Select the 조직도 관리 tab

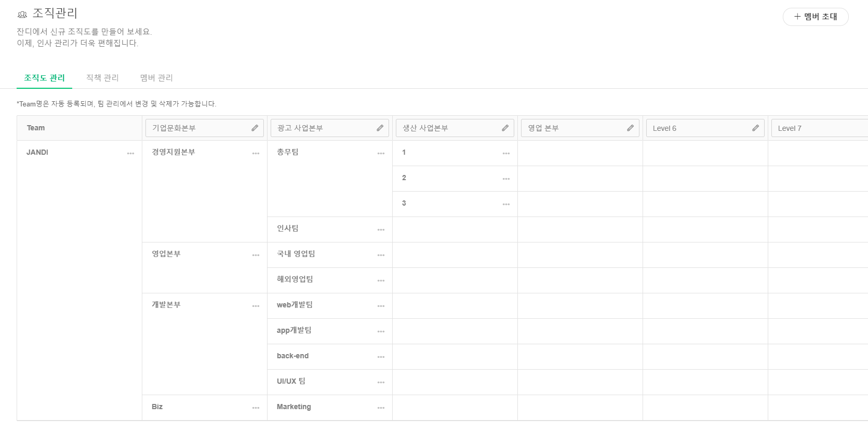coord(44,78)
